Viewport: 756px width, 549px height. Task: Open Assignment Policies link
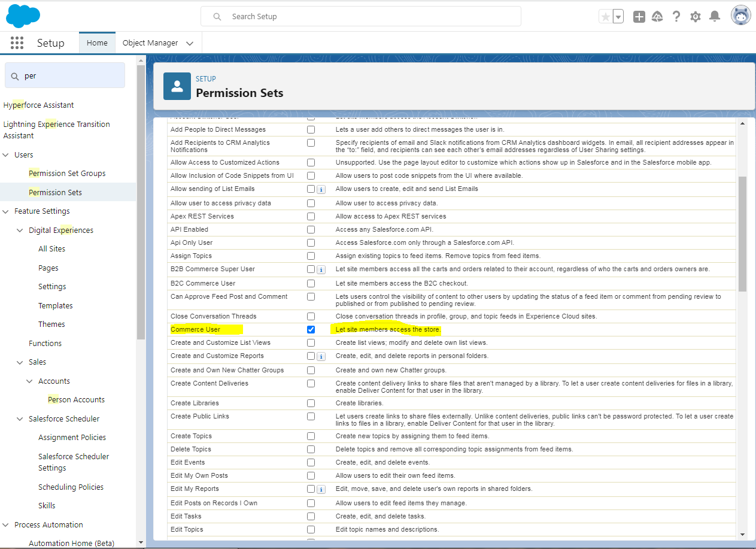click(x=72, y=437)
